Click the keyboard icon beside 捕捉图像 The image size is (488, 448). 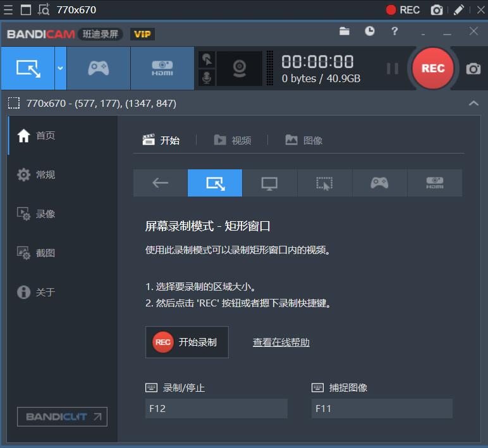(317, 387)
